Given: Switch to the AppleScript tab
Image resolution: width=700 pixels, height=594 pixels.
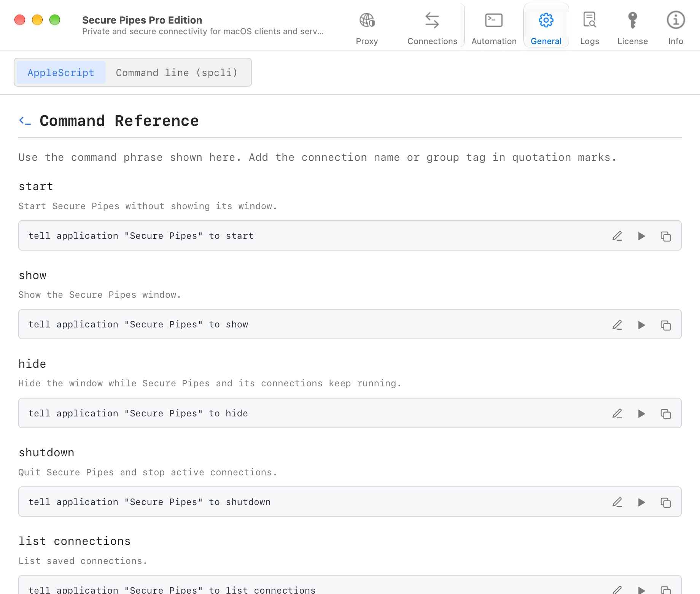Looking at the screenshot, I should [61, 72].
